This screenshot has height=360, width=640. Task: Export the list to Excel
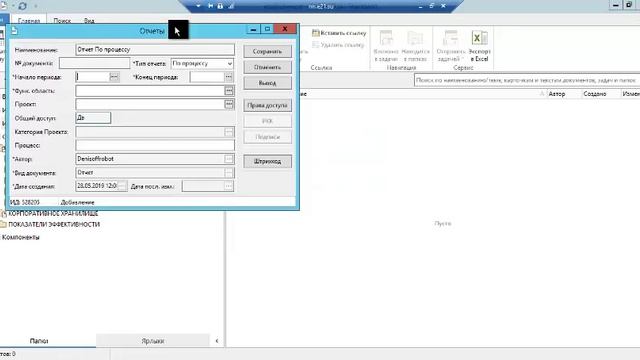click(479, 46)
